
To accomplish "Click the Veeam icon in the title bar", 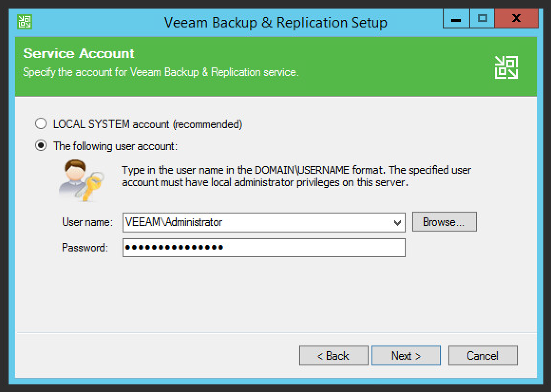I will tap(24, 21).
